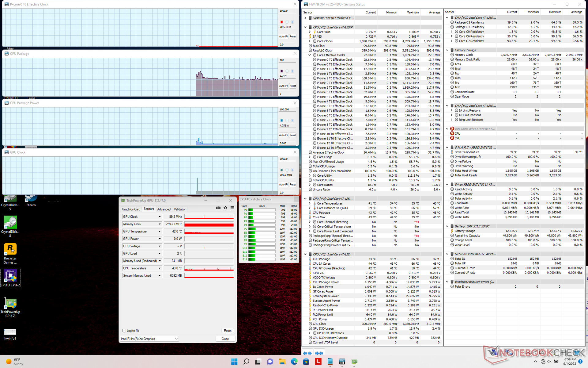This screenshot has height=368, width=588.
Task: Click GPU-Z screenshot camera icon
Action: 218,208
